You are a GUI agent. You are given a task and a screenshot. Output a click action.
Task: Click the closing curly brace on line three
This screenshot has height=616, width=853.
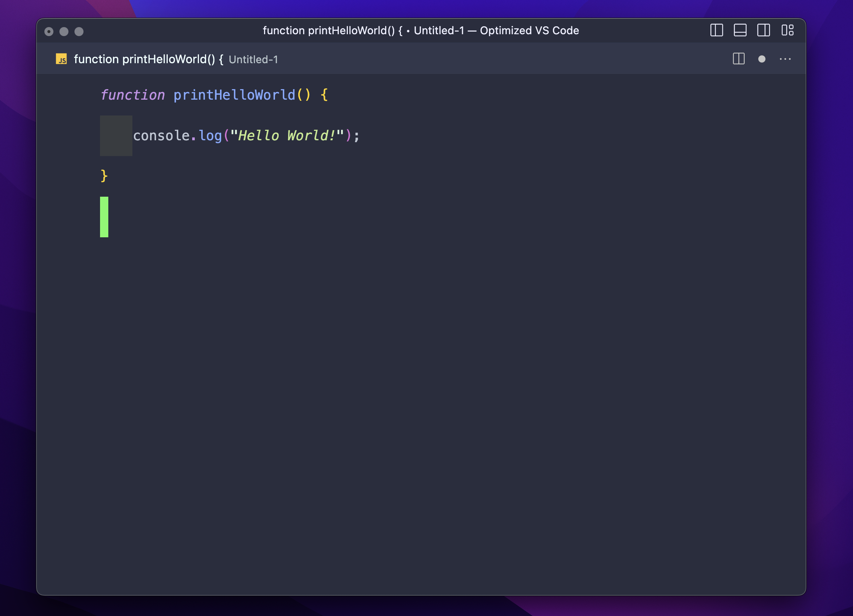pos(104,176)
